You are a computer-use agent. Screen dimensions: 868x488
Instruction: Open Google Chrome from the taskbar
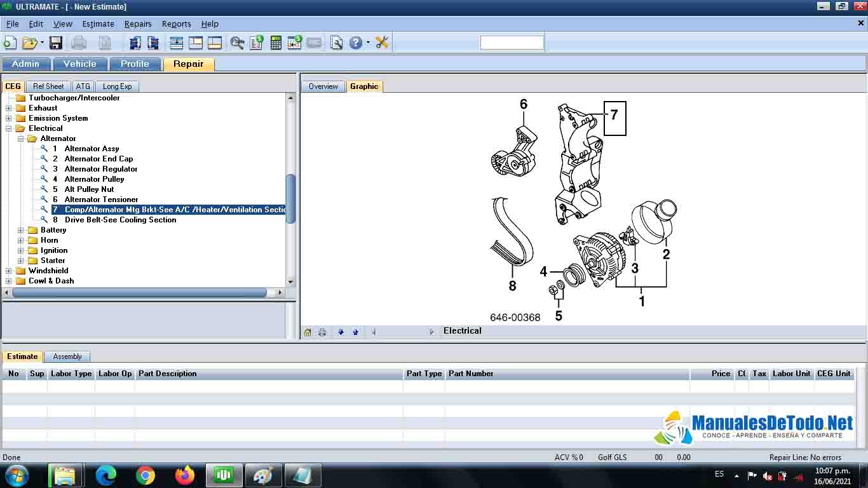click(146, 475)
